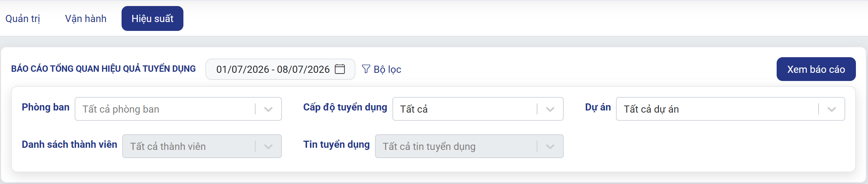Click the Tất cả recruitment level select box

pyautogui.click(x=478, y=109)
